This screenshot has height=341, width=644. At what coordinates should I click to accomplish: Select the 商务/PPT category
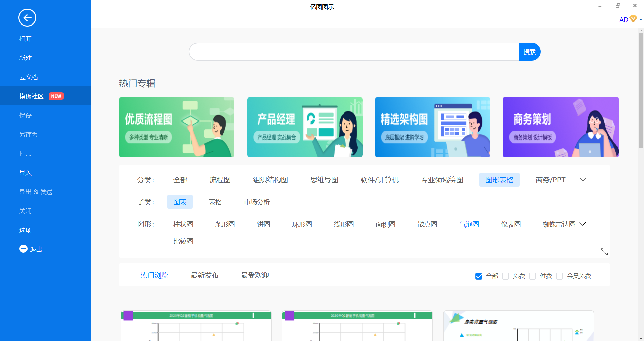[x=550, y=180]
